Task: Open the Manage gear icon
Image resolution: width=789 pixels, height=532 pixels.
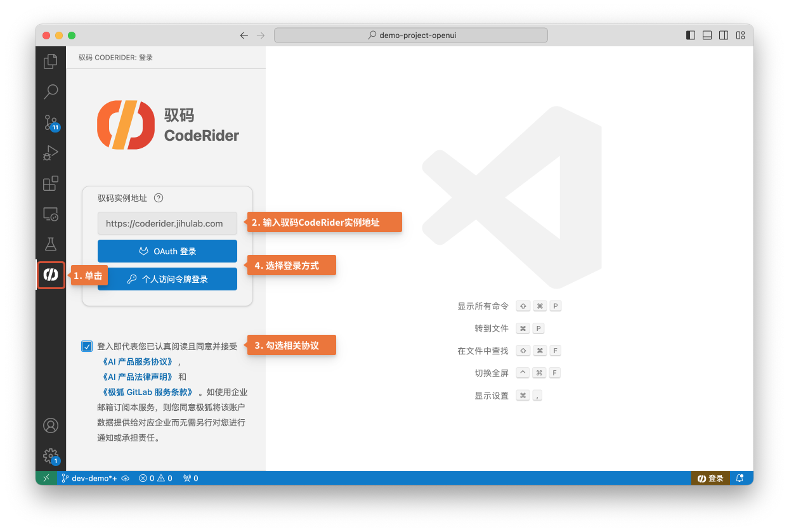Action: tap(50, 455)
